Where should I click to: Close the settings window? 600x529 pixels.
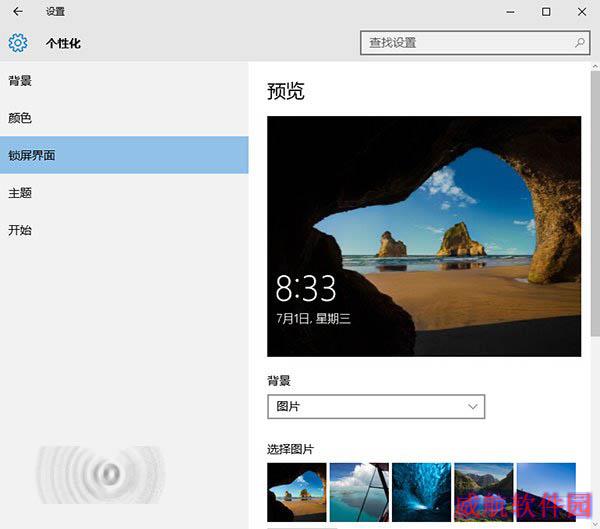[582, 12]
